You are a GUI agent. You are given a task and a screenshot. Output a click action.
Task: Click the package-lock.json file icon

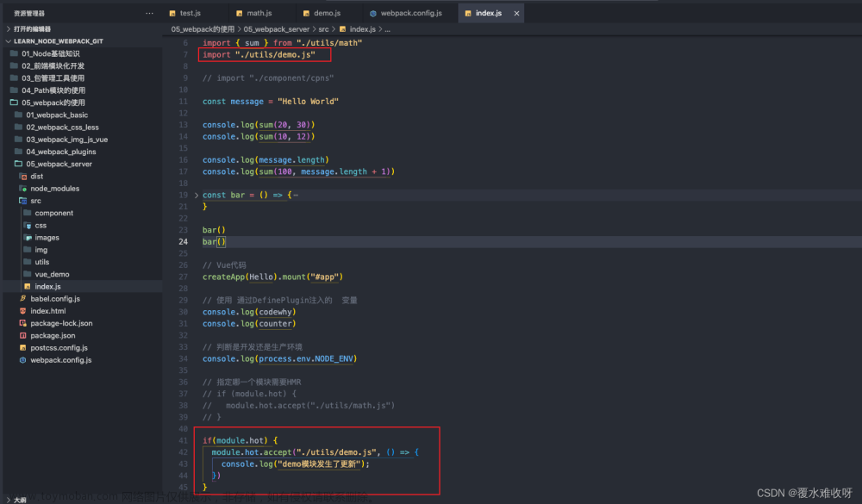[23, 323]
